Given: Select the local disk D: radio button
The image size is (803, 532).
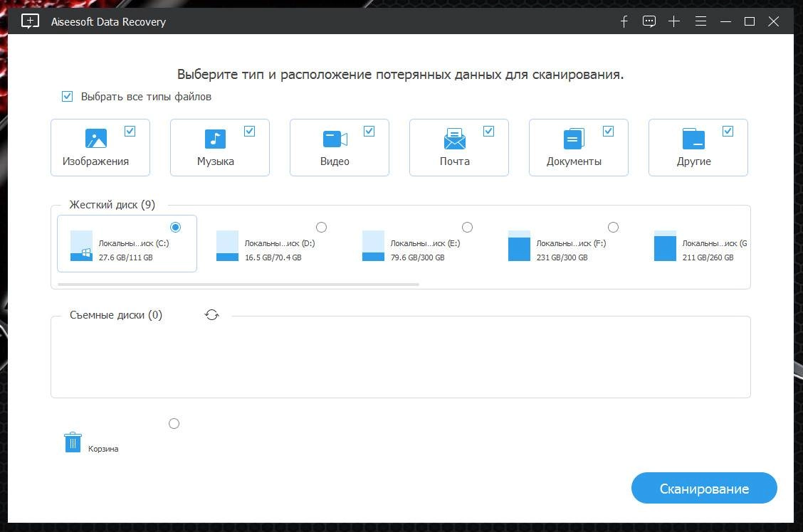Looking at the screenshot, I should (x=321, y=227).
